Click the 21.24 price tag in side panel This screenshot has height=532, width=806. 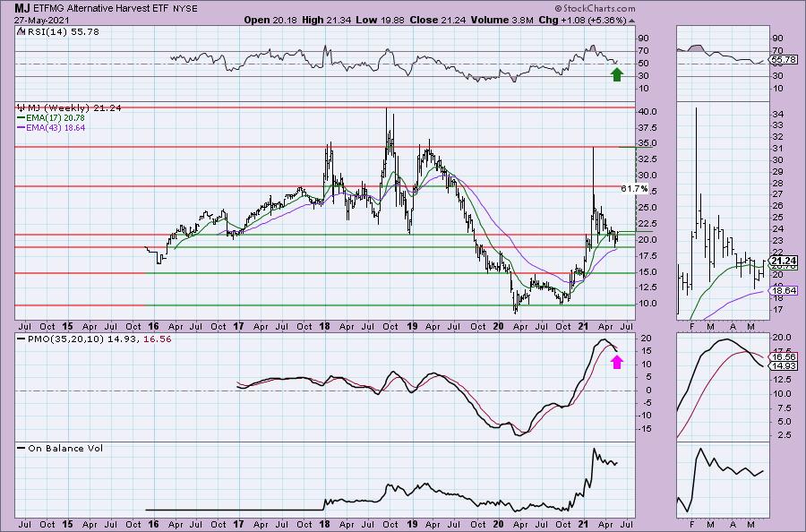[x=783, y=261]
